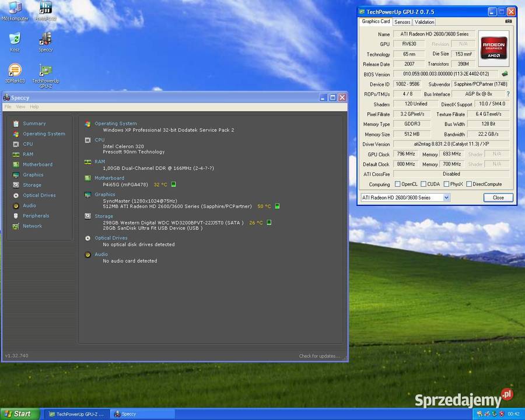The width and height of the screenshot is (525, 420).
Task: Click the Driver Version field in GPU-Z
Action: click(x=452, y=144)
